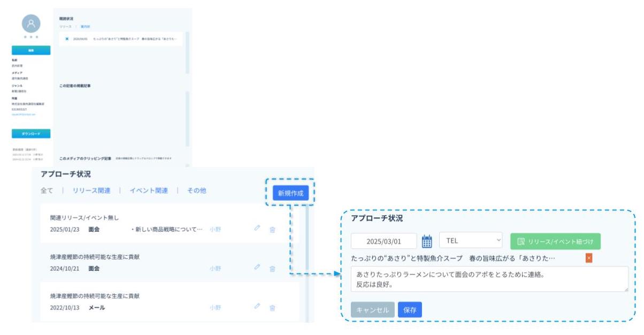Image resolution: width=644 pixels, height=335 pixels.
Task: Select the 全て filter tab
Action: pyautogui.click(x=47, y=191)
